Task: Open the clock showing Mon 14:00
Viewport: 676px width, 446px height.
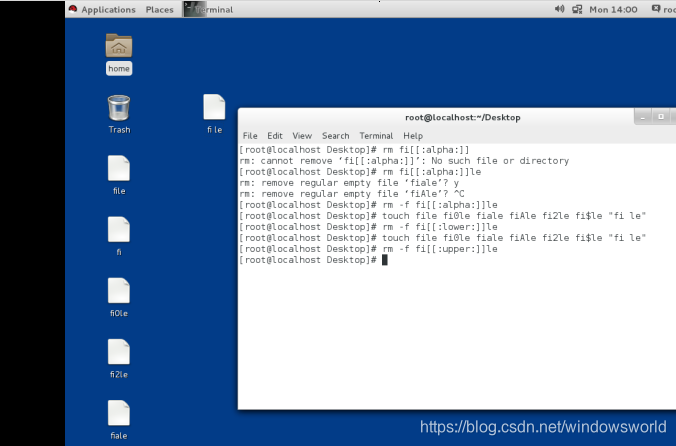Action: (x=613, y=9)
